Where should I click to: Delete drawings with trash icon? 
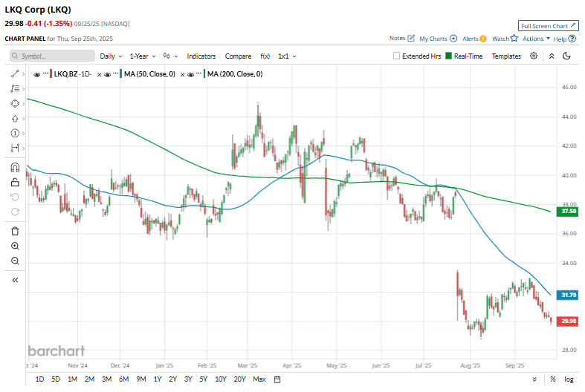coord(15,231)
